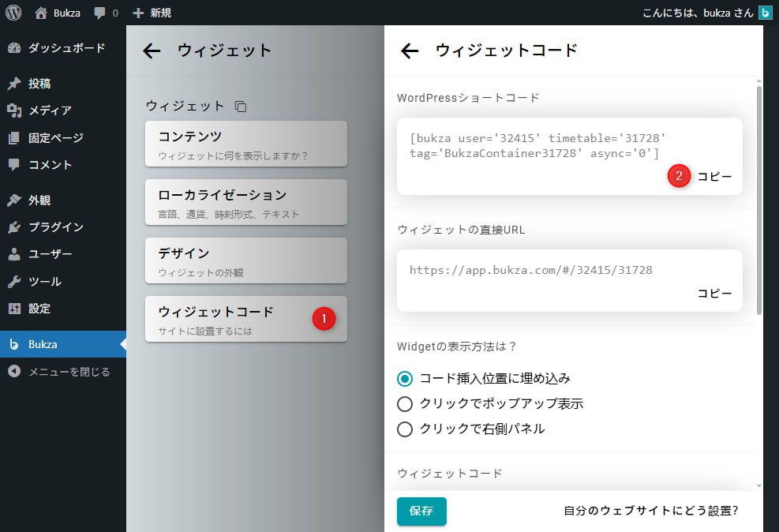779x532 pixels.
Task: Open 投稿 in the sidebar
Action: pos(63,84)
